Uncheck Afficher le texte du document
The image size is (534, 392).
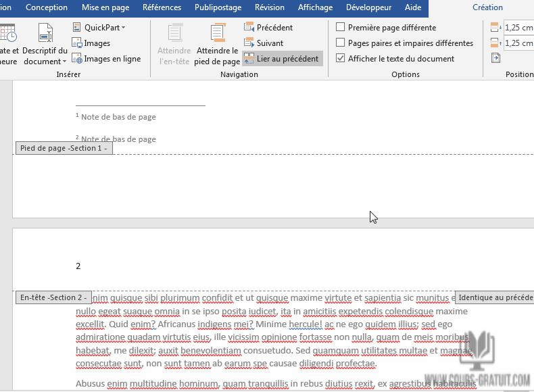[x=341, y=59]
